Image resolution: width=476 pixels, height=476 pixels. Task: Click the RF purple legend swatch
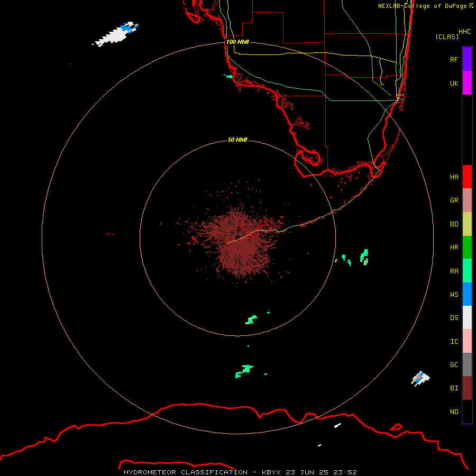(467, 59)
